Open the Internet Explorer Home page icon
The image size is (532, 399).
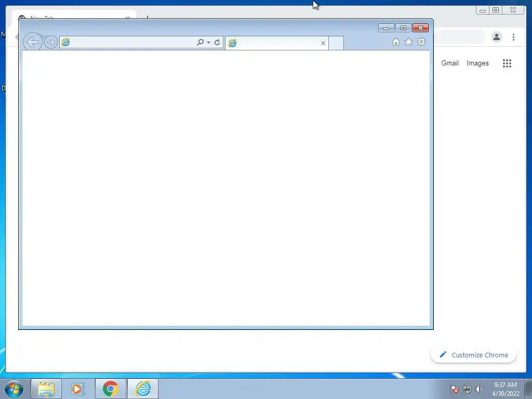click(x=395, y=42)
